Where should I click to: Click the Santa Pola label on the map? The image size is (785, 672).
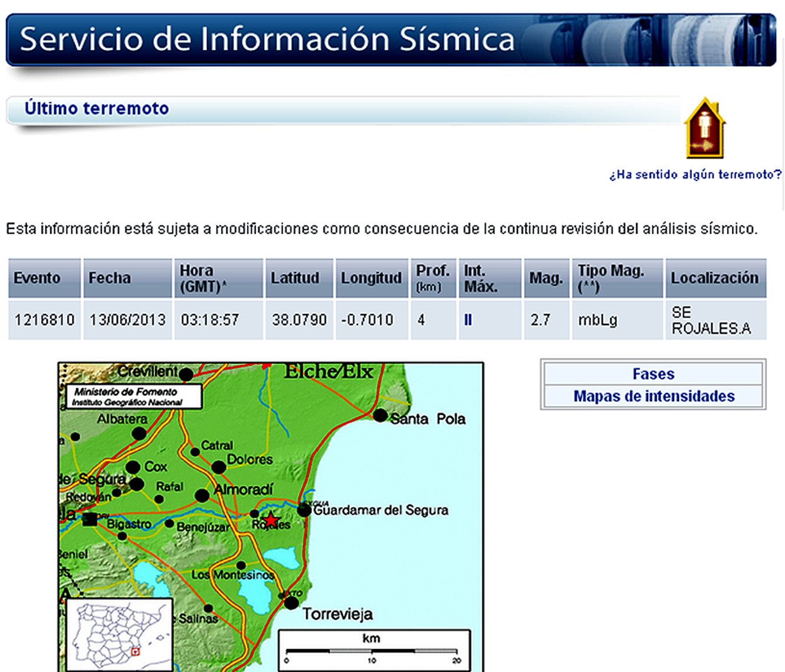click(x=428, y=419)
